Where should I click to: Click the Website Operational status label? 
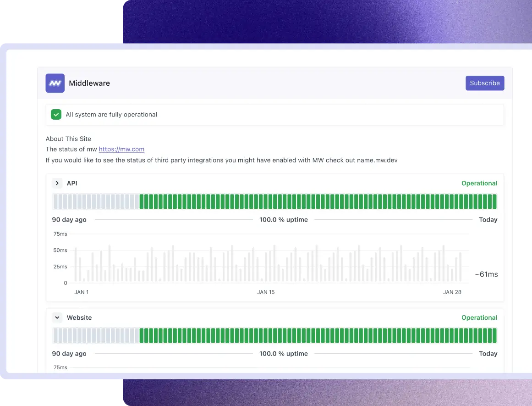click(x=479, y=317)
